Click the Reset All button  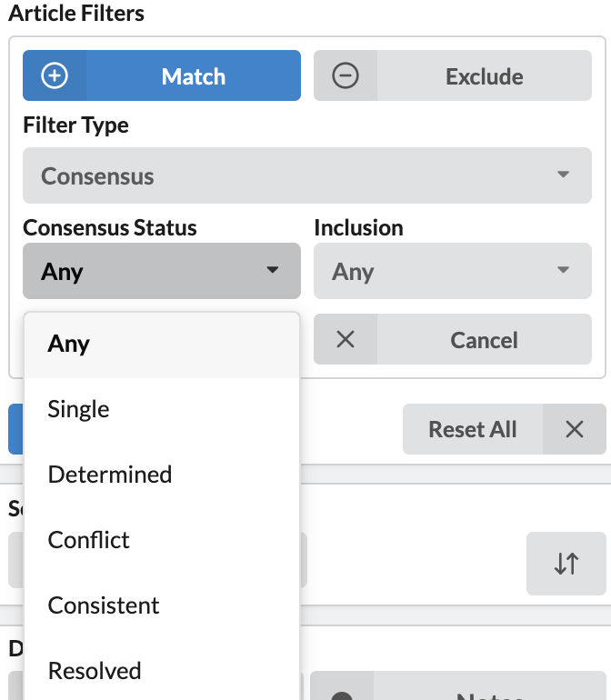(x=473, y=429)
